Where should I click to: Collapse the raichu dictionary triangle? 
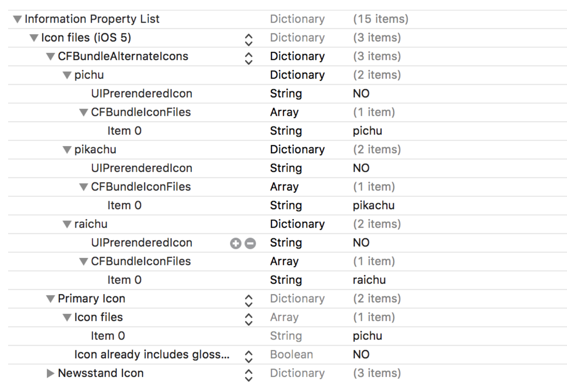coord(67,225)
